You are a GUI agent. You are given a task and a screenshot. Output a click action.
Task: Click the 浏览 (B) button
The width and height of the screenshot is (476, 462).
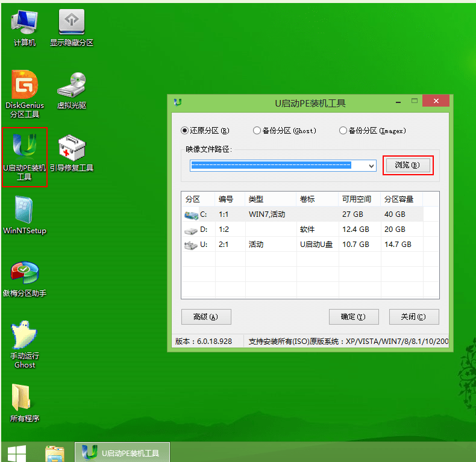pyautogui.click(x=408, y=166)
